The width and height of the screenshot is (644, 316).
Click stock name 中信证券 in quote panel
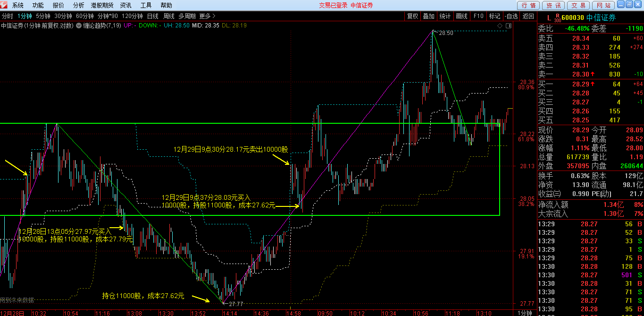602,18
